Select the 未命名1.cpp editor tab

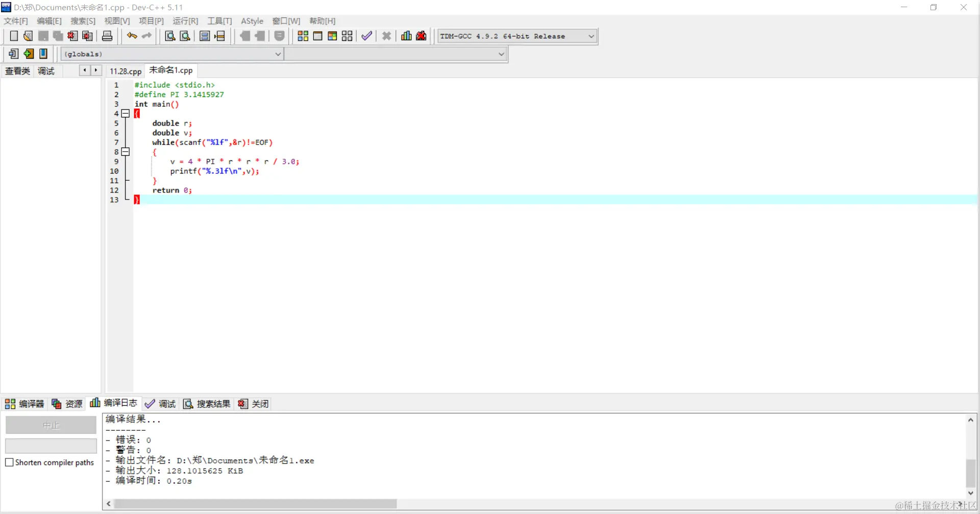click(171, 70)
